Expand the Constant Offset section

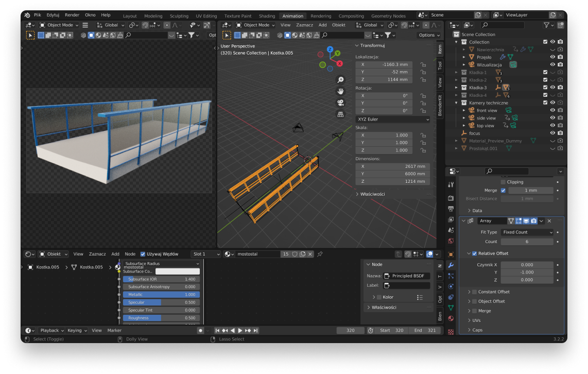coord(469,292)
